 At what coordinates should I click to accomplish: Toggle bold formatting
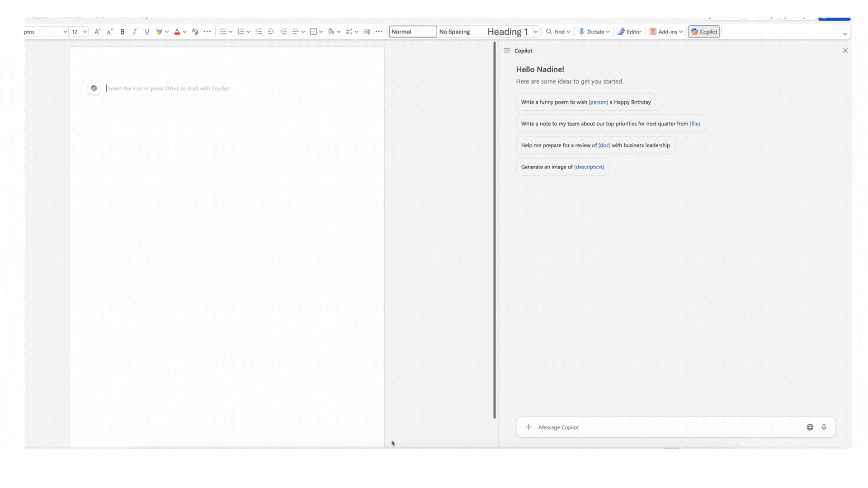tap(122, 32)
